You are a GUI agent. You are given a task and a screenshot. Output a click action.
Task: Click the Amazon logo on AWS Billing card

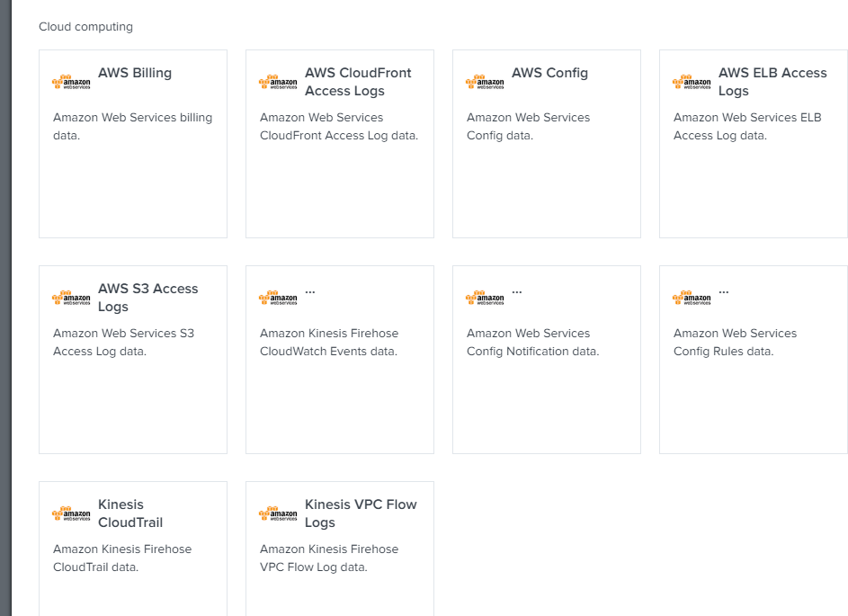(x=71, y=82)
